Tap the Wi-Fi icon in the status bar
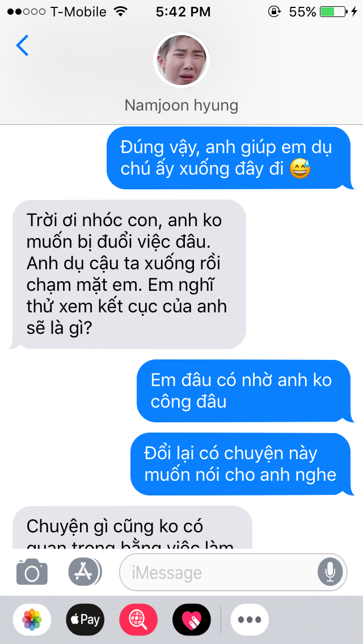363x644 pixels. click(120, 11)
